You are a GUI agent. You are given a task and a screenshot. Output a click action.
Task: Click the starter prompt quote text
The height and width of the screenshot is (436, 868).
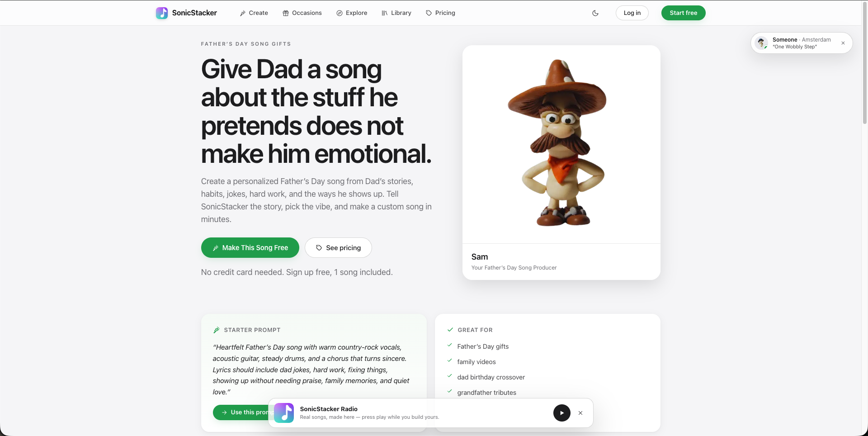(x=312, y=370)
